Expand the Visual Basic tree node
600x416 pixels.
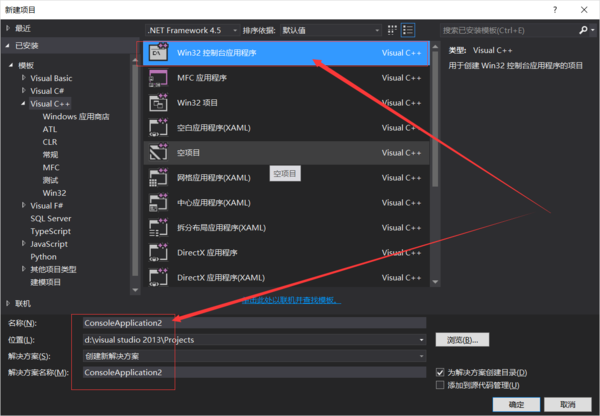tap(24, 78)
